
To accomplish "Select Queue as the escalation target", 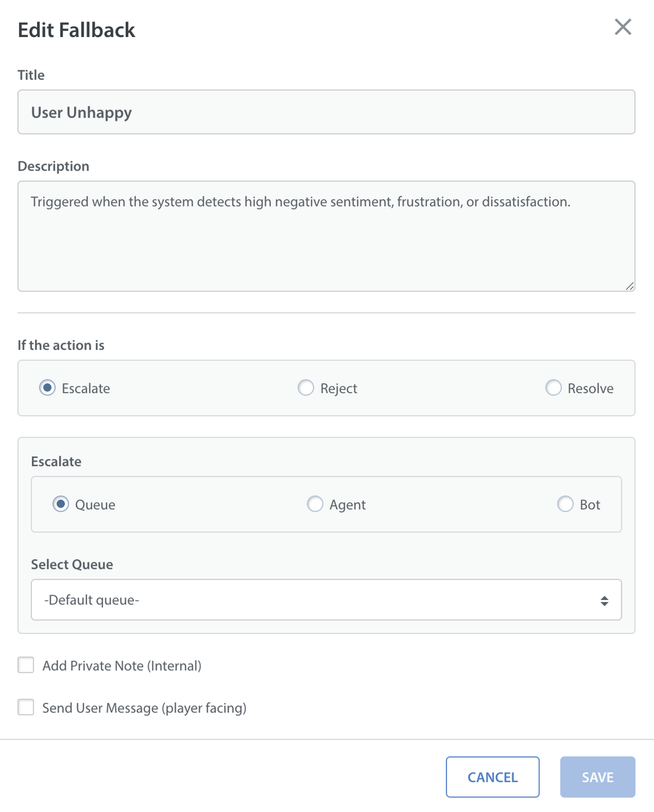I will pyautogui.click(x=61, y=504).
